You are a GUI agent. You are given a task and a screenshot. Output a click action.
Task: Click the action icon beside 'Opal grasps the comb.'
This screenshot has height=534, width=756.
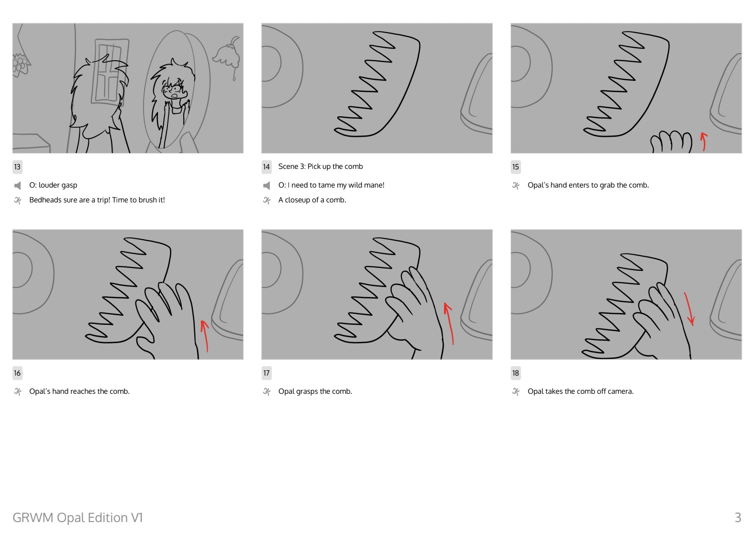point(267,391)
